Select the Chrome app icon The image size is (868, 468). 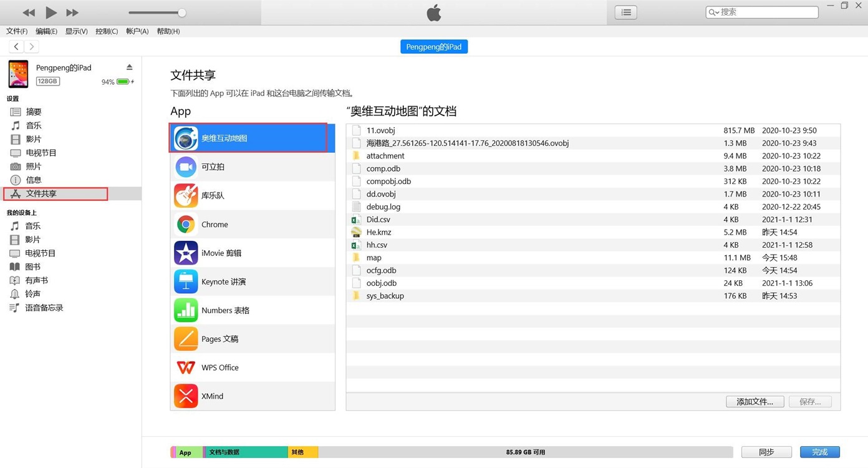click(186, 225)
